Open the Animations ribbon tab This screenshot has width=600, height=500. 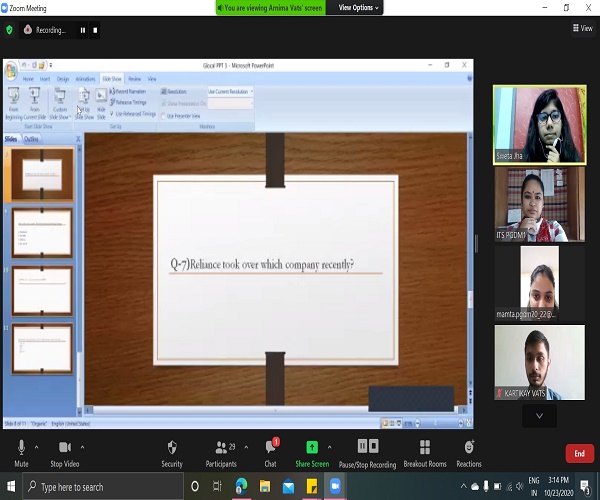tap(85, 79)
